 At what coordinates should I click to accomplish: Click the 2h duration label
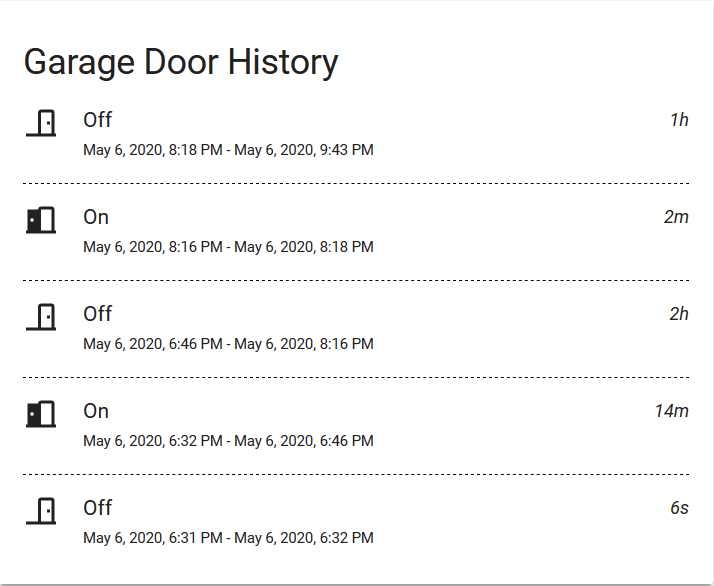[x=679, y=314]
